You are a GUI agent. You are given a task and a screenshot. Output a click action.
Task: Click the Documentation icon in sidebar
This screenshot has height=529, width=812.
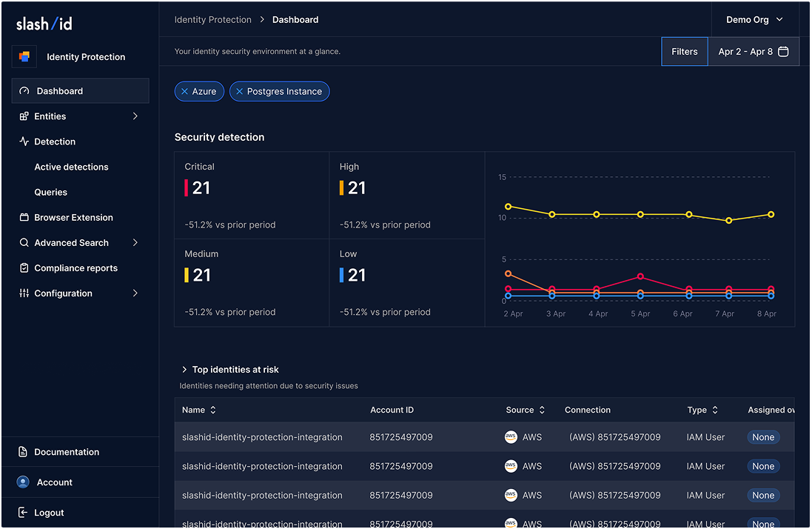(x=24, y=452)
